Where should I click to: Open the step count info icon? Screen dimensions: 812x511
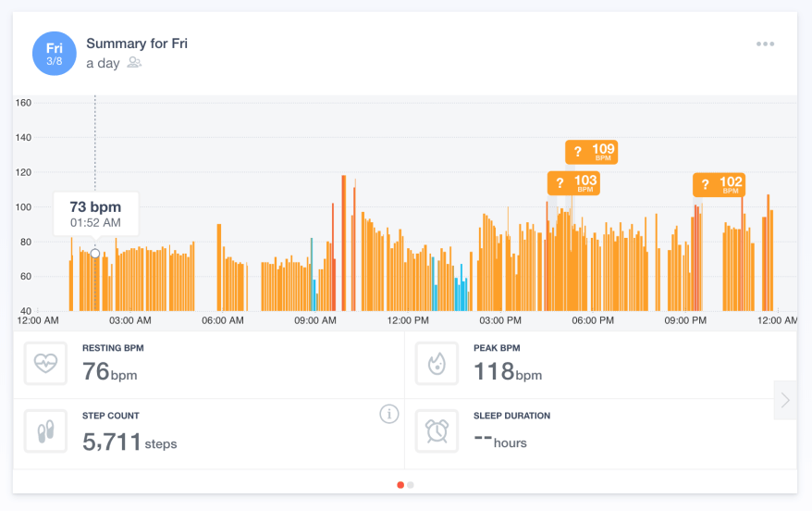point(389,414)
